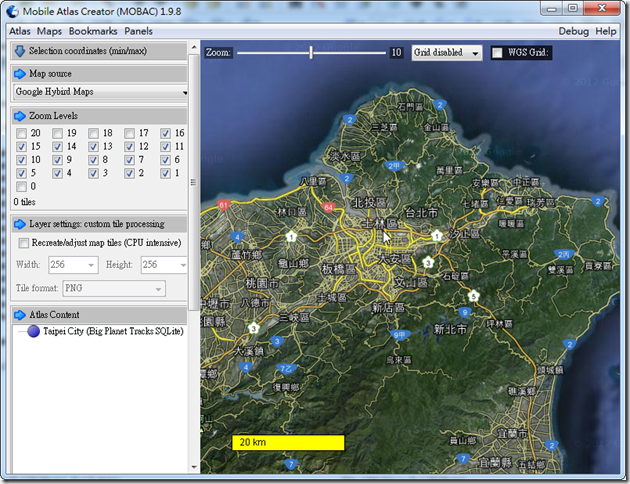Click the zoom value 10 readout

coord(397,53)
